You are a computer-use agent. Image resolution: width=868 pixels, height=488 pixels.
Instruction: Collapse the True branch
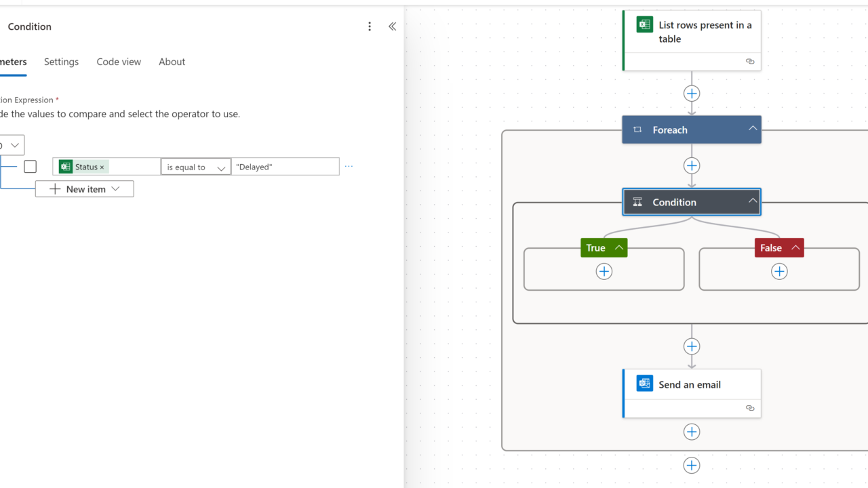click(x=618, y=247)
